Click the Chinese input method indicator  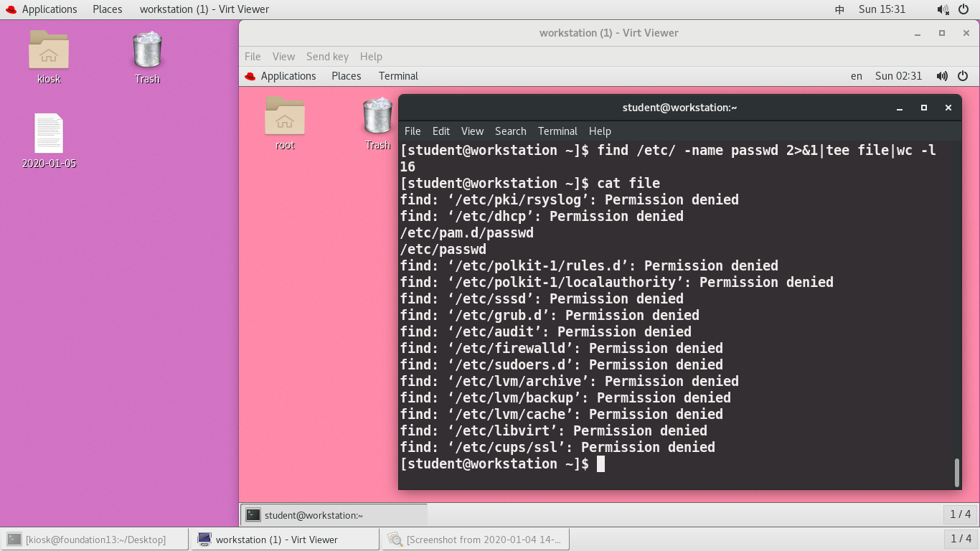coord(839,9)
